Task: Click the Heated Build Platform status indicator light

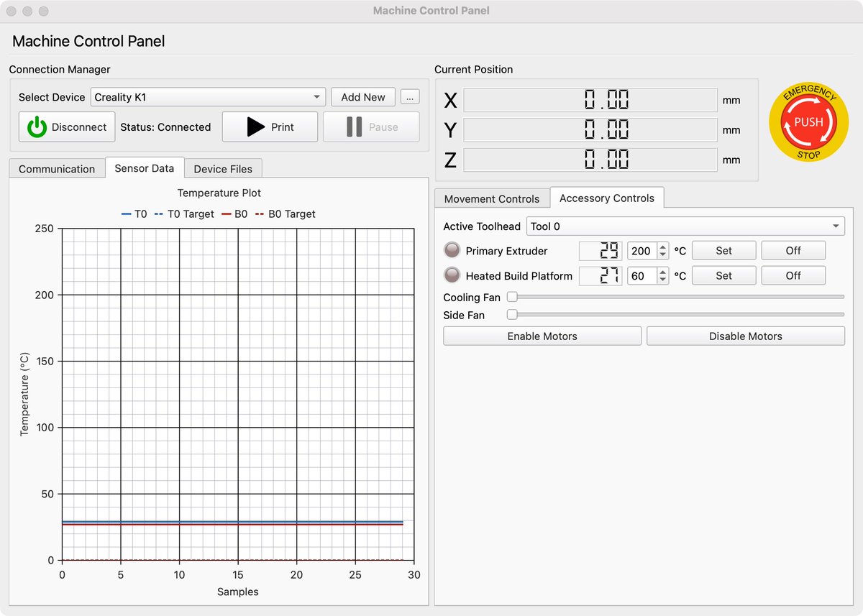Action: tap(452, 275)
